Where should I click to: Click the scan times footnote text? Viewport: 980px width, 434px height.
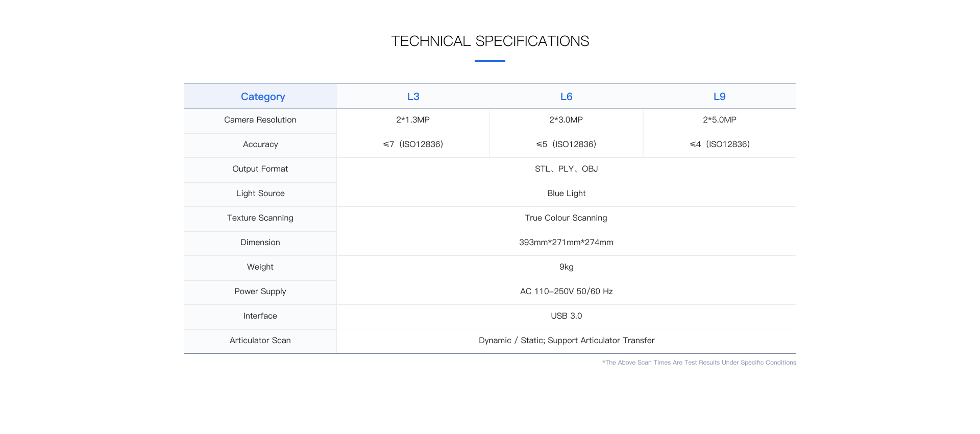pos(699,363)
